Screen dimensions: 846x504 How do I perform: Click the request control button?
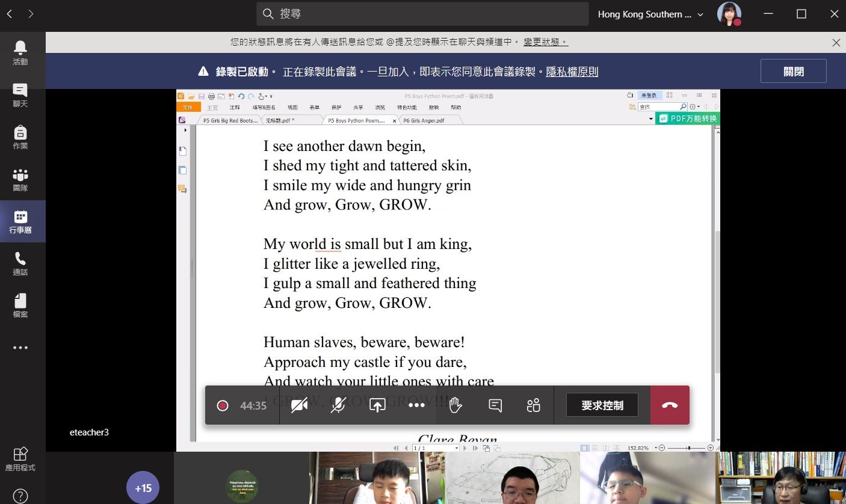pyautogui.click(x=602, y=405)
